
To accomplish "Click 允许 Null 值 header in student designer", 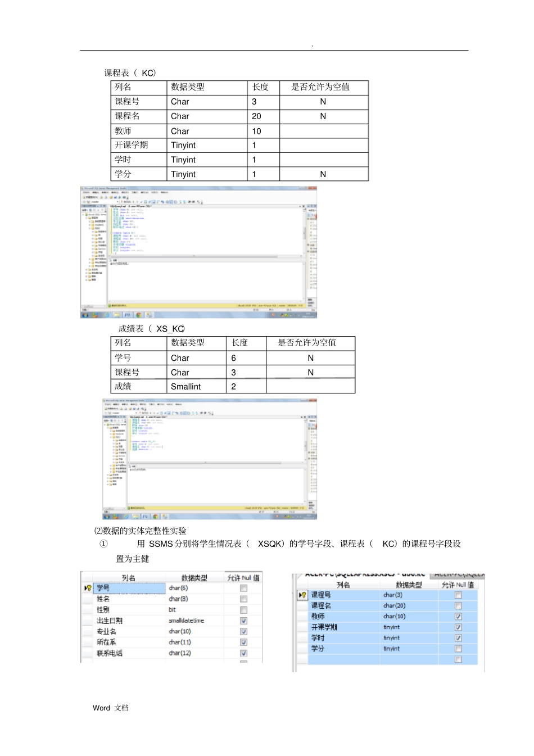I will tap(243, 578).
